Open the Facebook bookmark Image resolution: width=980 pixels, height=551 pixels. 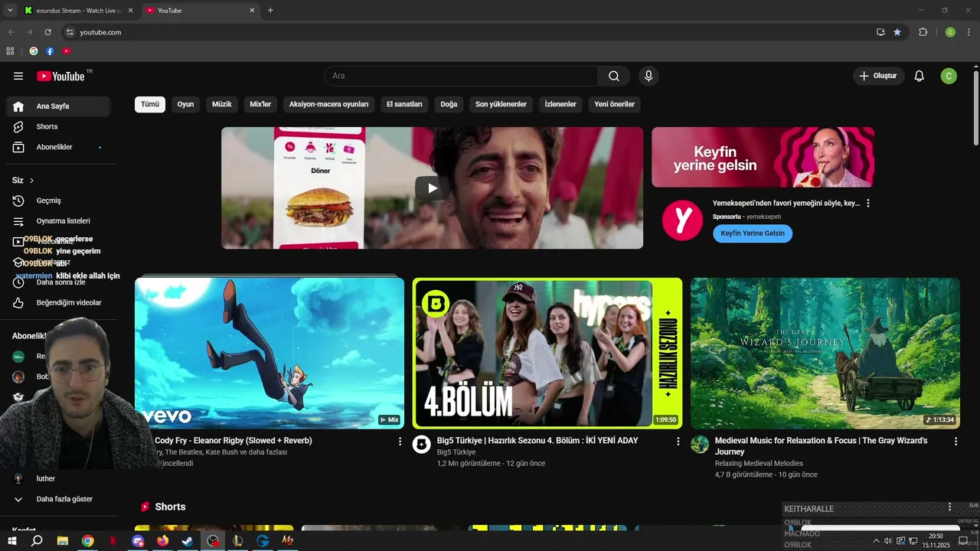pos(50,51)
